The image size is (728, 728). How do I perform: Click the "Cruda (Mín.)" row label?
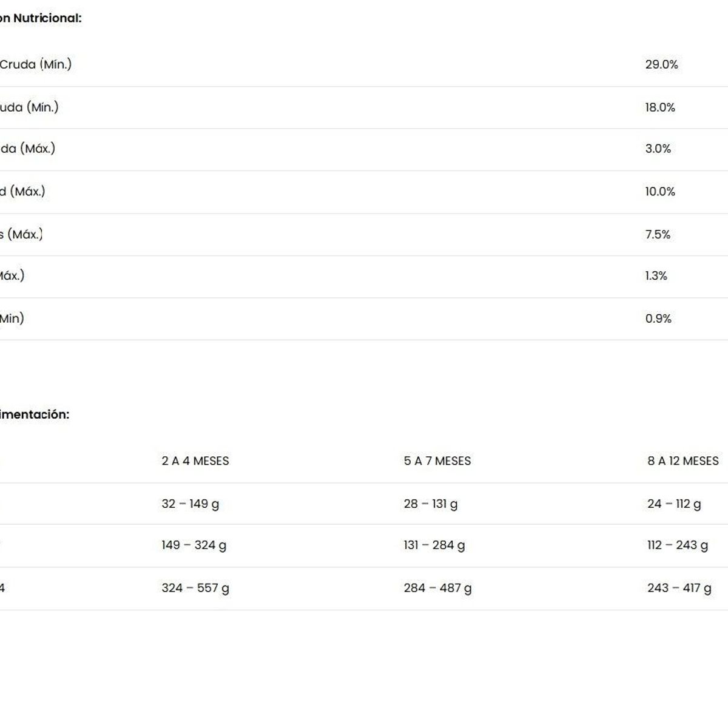click(35, 64)
